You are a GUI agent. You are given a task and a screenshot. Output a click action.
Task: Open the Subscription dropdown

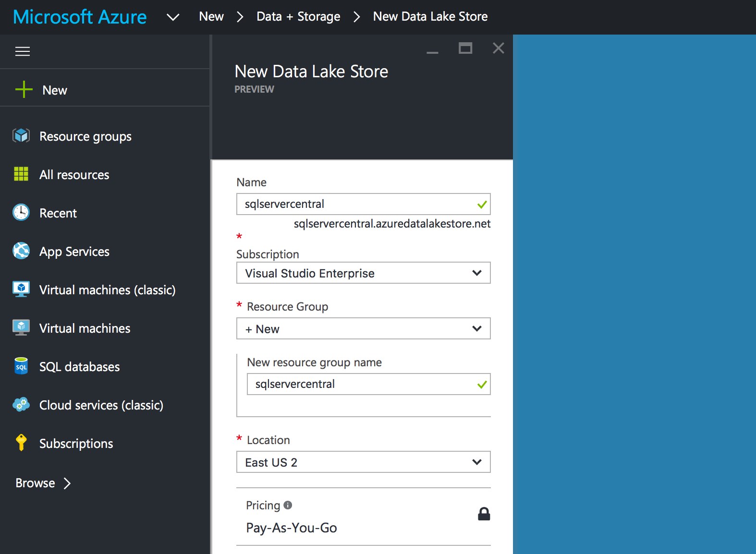(363, 273)
